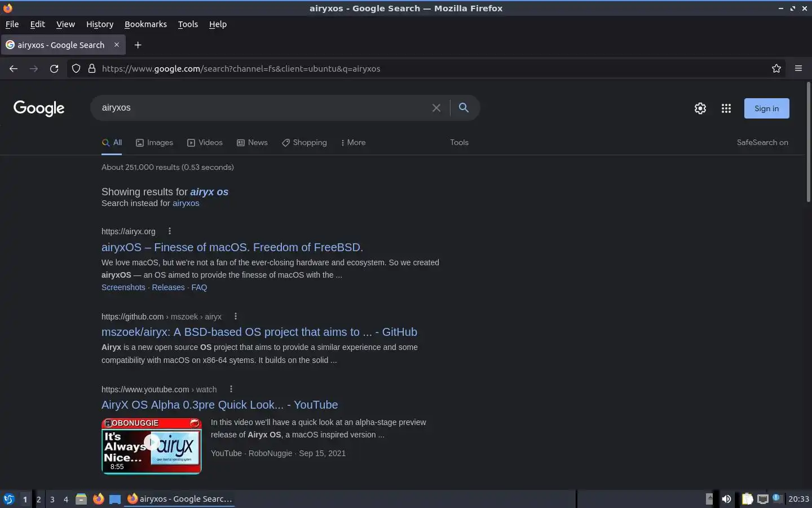Open the Screenshots sitelink
The height and width of the screenshot is (508, 812).
coord(123,287)
